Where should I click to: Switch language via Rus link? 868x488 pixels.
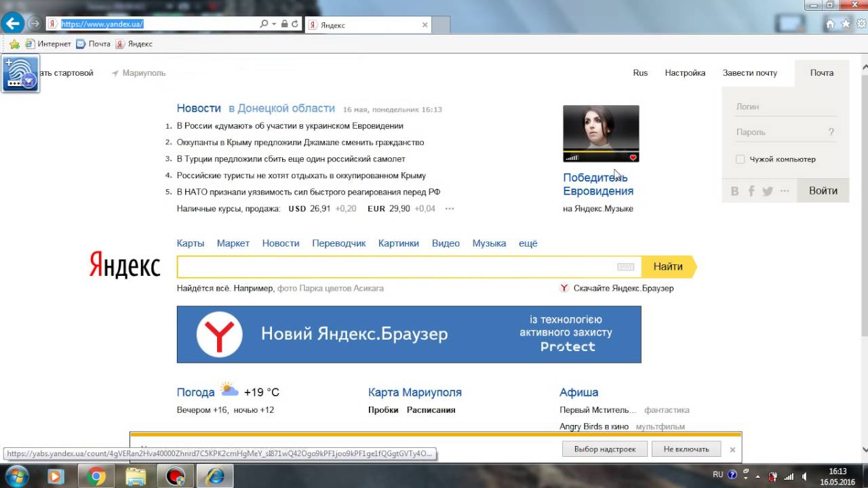click(640, 73)
